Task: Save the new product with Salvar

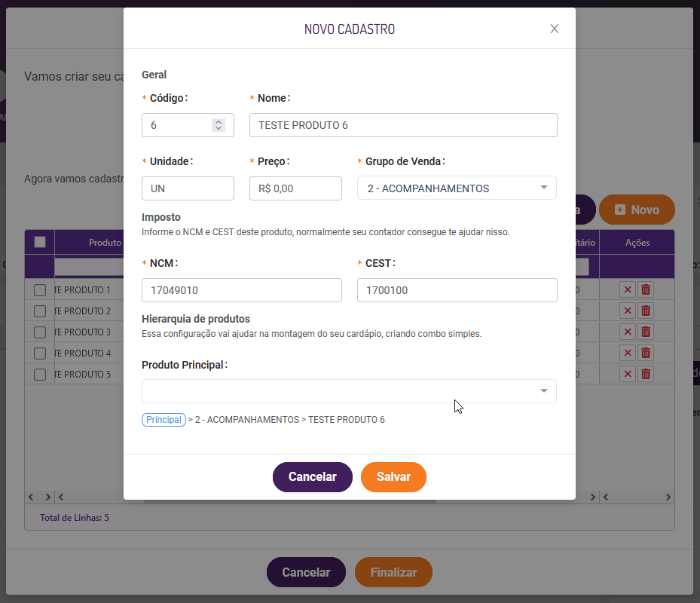Action: click(x=393, y=476)
